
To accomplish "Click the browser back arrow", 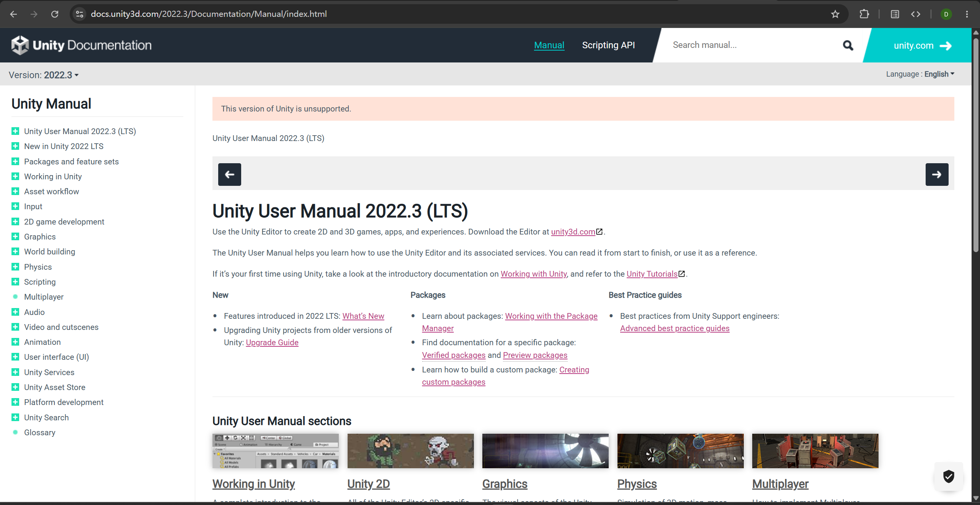I will pos(14,14).
